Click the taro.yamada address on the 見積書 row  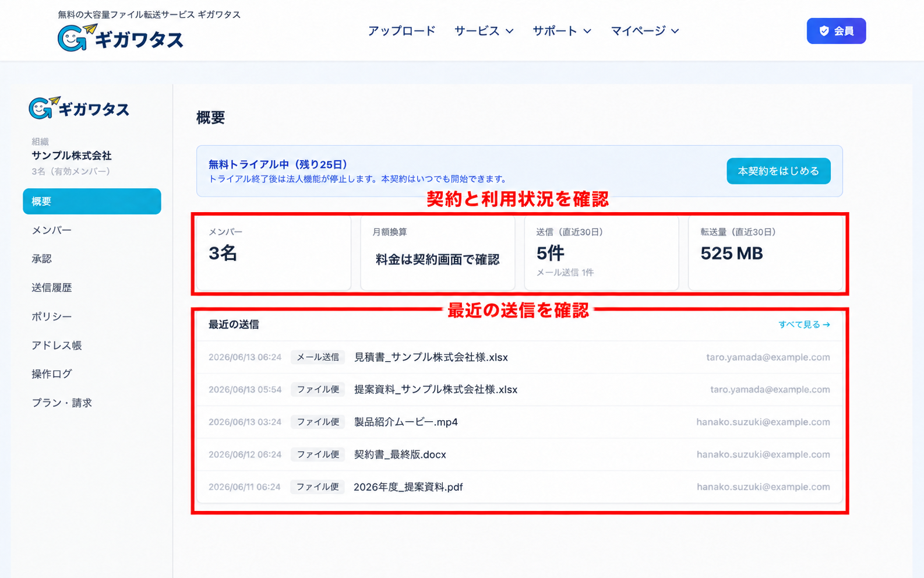point(768,357)
